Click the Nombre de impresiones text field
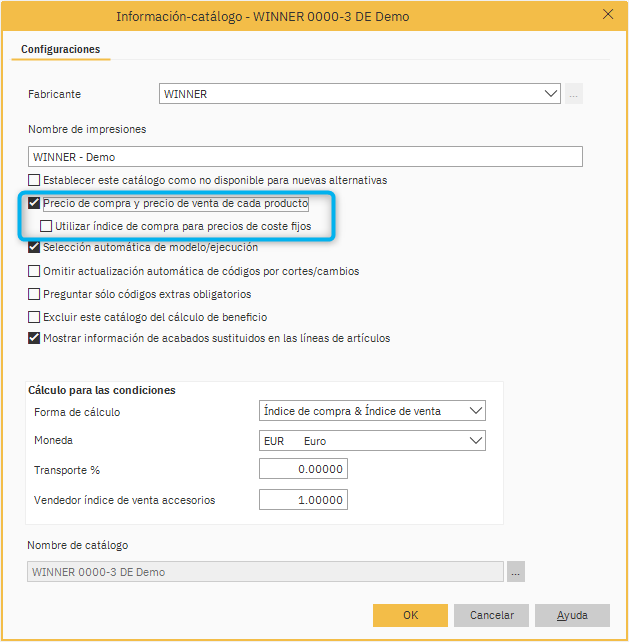This screenshot has width=629, height=642. (305, 157)
